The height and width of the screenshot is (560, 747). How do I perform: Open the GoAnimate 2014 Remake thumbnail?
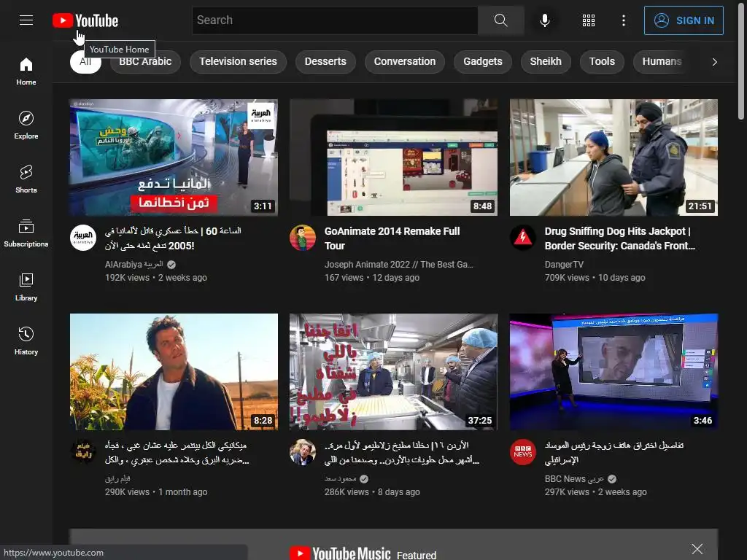point(393,157)
